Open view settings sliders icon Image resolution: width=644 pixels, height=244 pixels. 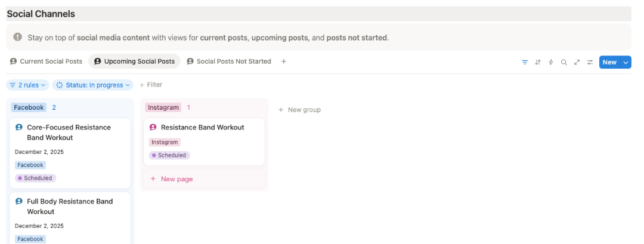[590, 62]
